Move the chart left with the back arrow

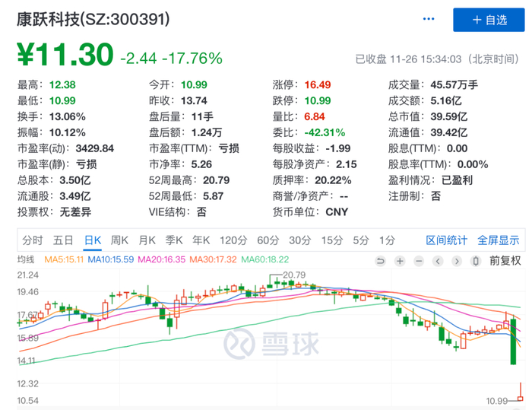tap(438, 261)
